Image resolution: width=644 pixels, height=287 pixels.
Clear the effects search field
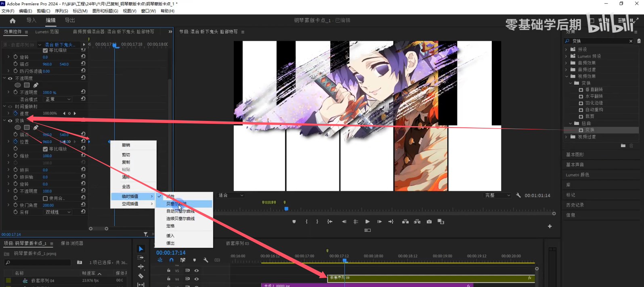[x=631, y=41]
